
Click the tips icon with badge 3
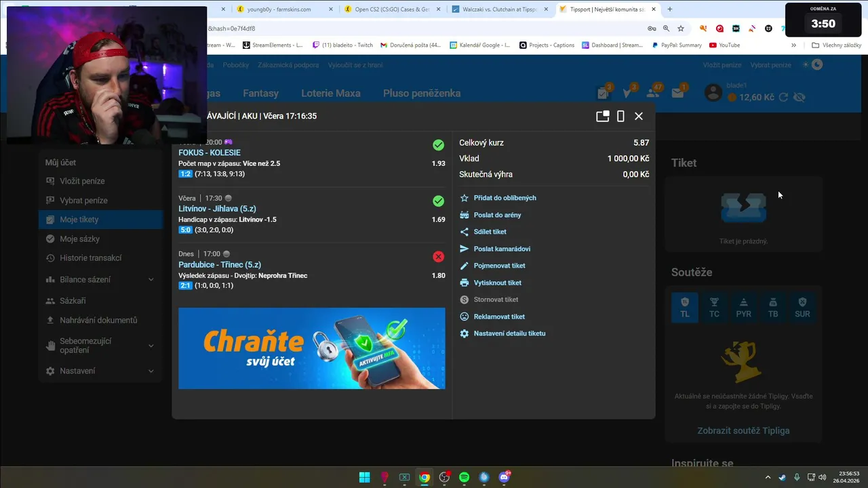[x=628, y=93]
